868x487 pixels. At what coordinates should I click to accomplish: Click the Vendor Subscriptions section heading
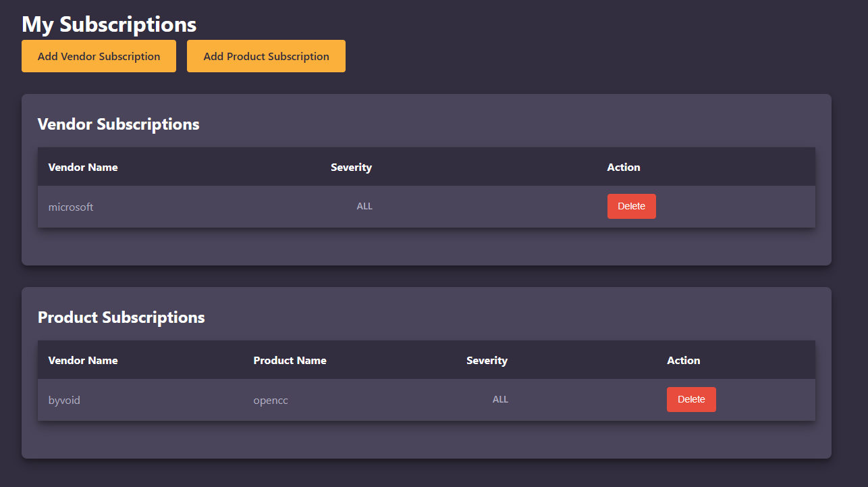[118, 124]
